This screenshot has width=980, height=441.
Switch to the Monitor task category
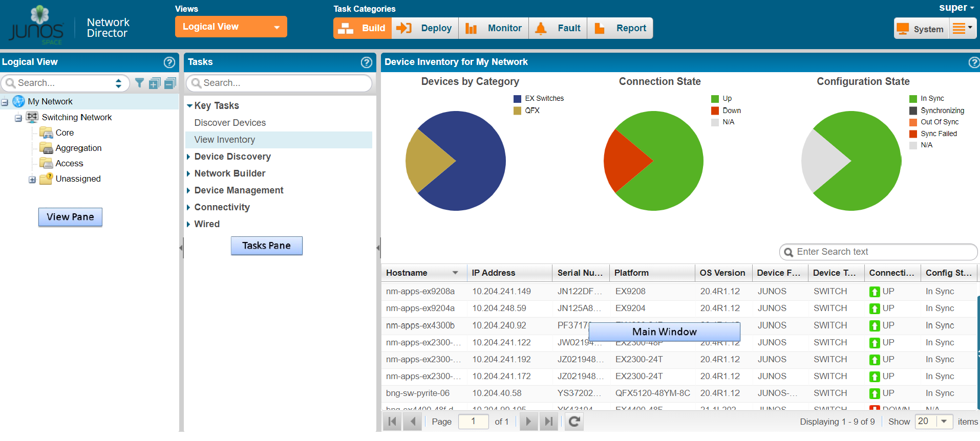click(494, 28)
